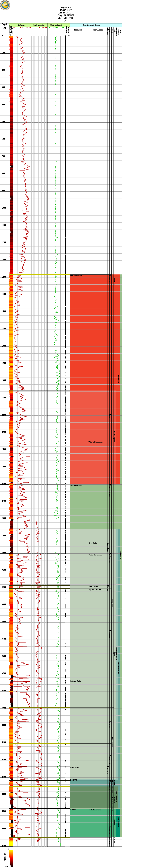Click the circular seal logo at top-left
This screenshot has width=165, height=868.
click(x=5, y=5)
